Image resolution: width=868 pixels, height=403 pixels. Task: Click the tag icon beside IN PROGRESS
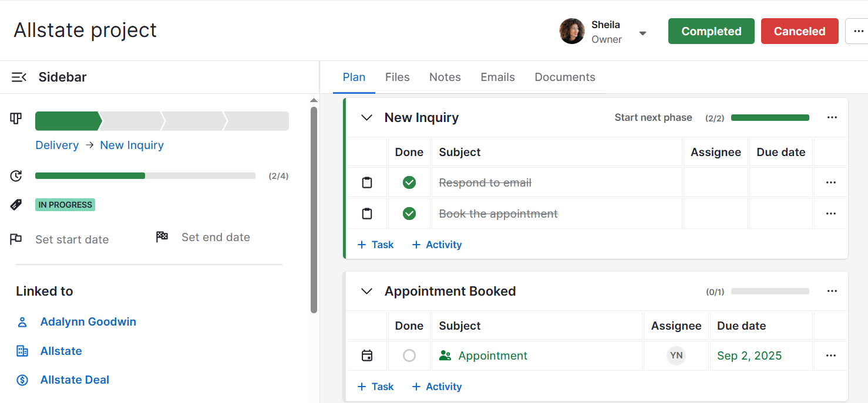(x=16, y=204)
